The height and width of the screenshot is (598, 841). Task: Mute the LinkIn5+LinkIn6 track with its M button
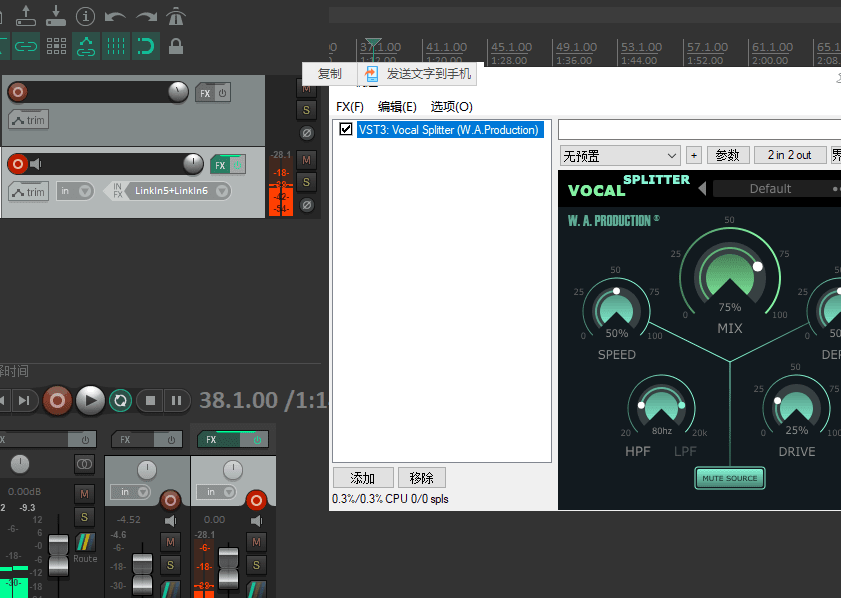coord(306,160)
